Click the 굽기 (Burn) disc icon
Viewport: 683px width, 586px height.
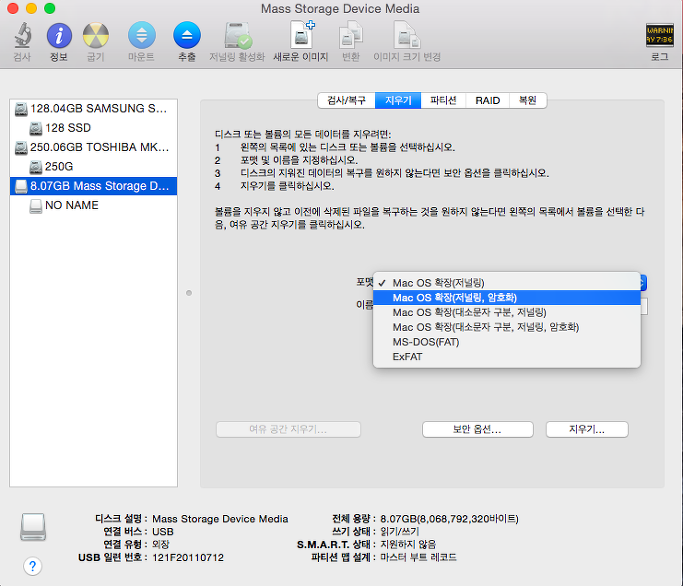95,35
